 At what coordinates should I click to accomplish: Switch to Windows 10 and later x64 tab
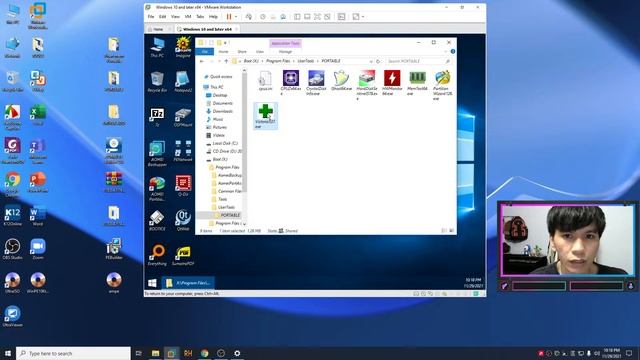(x=207, y=29)
